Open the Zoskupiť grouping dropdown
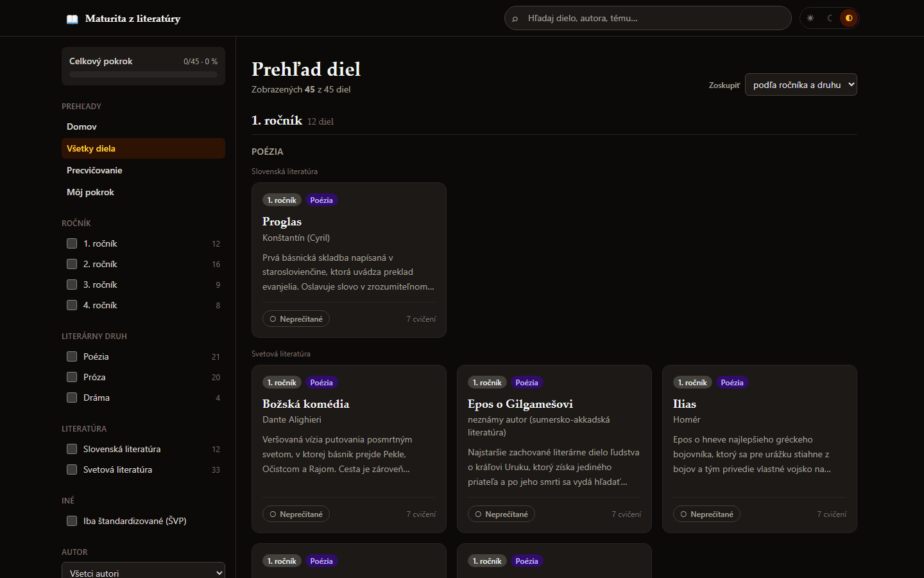The width and height of the screenshot is (924, 578). coord(801,85)
